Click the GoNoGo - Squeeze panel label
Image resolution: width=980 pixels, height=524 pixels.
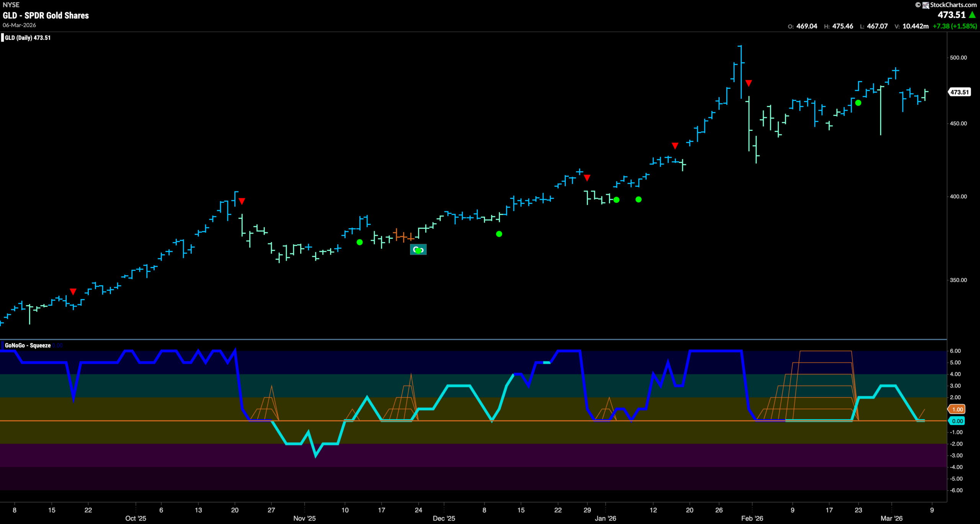coord(28,345)
